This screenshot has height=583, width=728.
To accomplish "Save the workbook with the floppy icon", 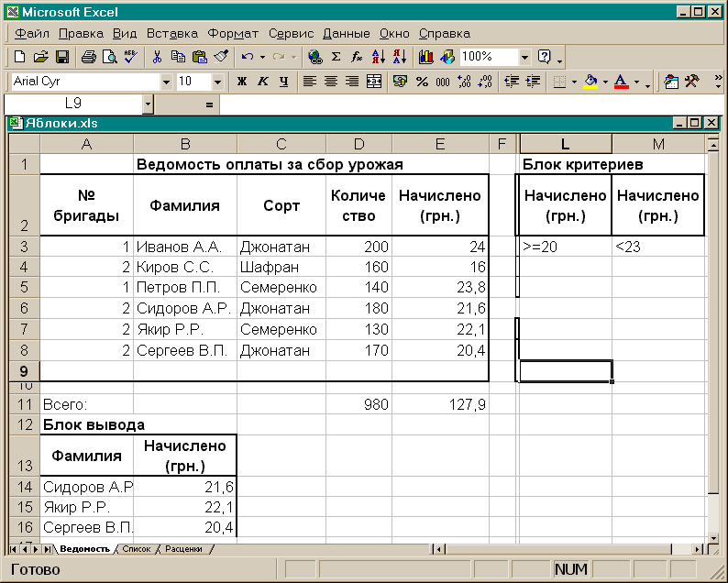I will pos(62,57).
